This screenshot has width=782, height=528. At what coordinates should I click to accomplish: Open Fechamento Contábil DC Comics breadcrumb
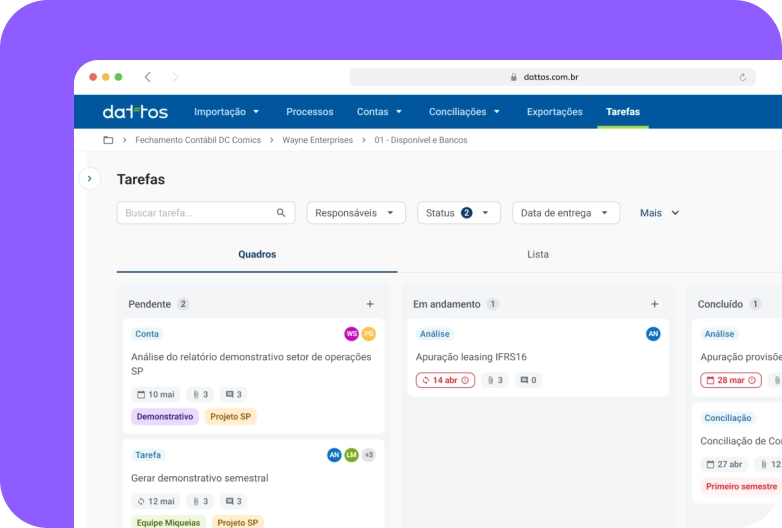pos(198,140)
